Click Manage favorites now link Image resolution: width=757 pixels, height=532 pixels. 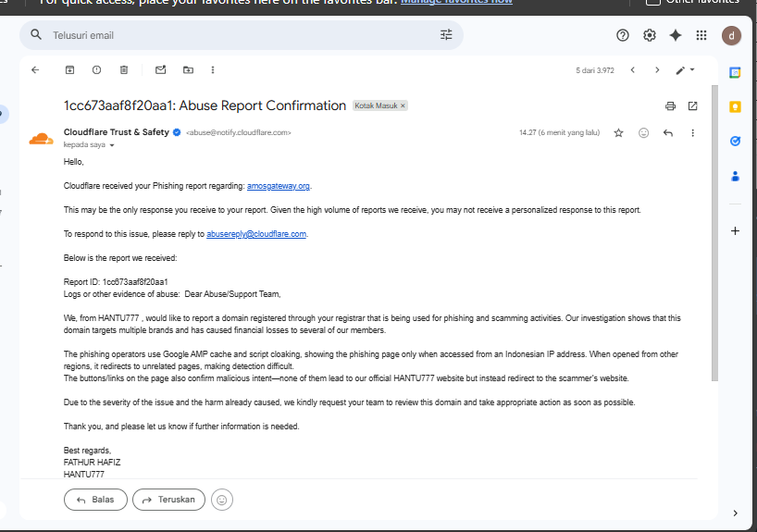[x=457, y=2]
